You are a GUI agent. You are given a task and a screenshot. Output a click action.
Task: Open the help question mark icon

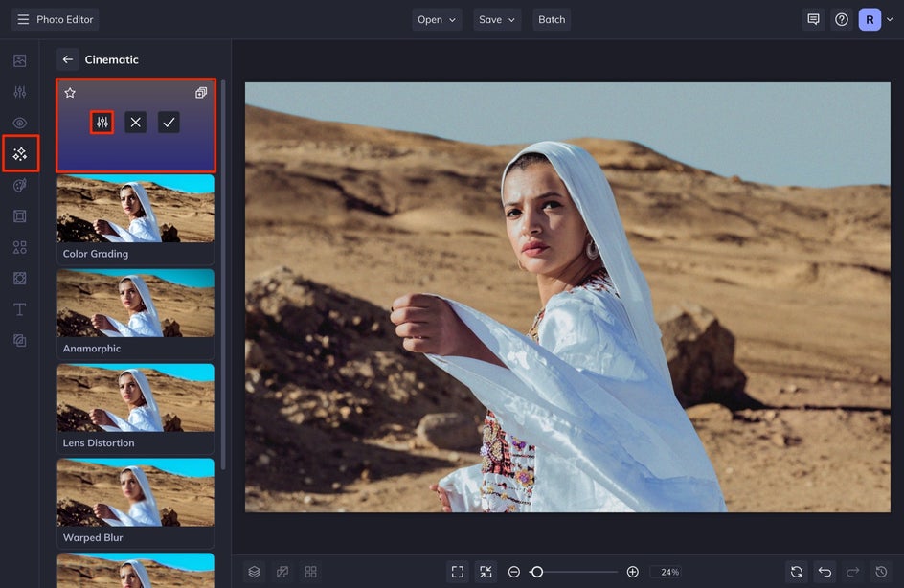point(842,19)
